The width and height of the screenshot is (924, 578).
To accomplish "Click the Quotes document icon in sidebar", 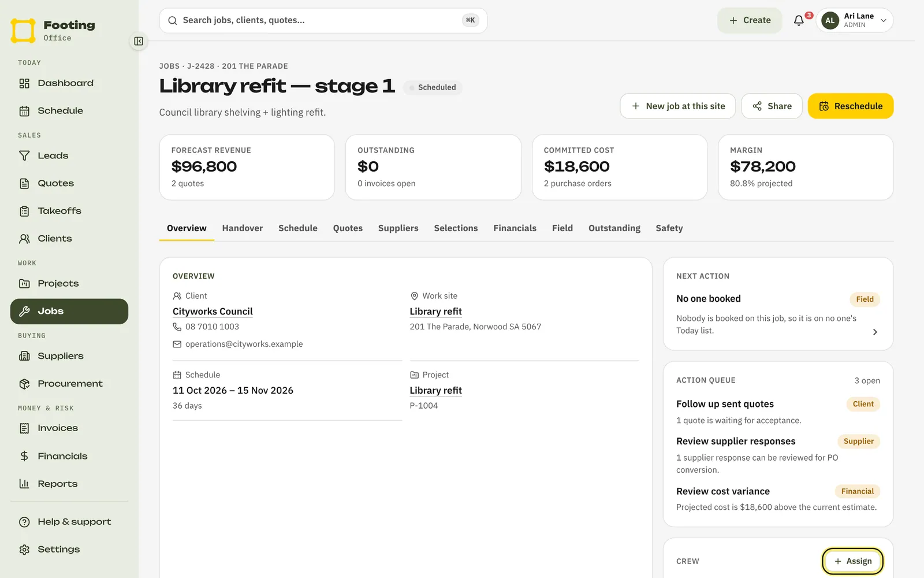I will [x=24, y=183].
